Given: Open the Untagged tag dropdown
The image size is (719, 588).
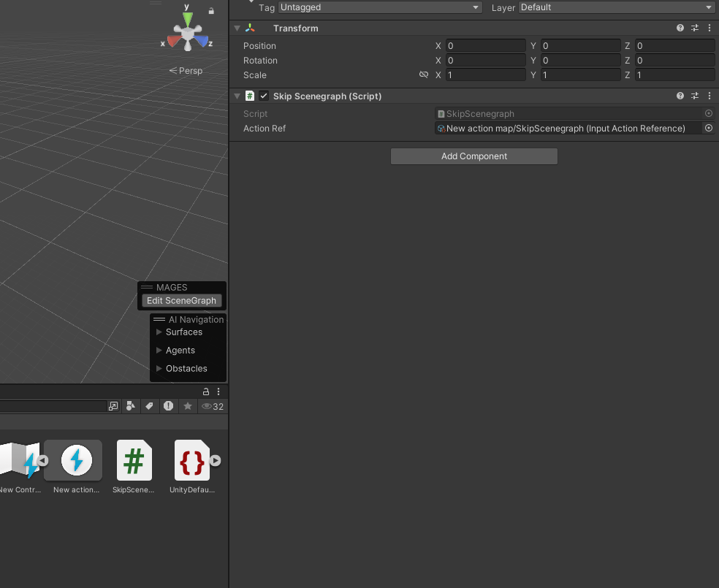Looking at the screenshot, I should pos(379,7).
